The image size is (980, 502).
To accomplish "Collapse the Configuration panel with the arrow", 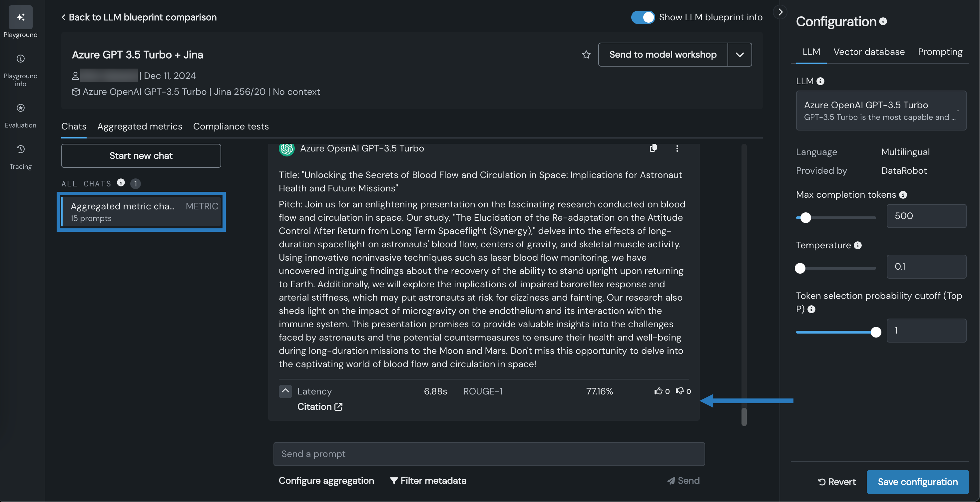I will [780, 12].
